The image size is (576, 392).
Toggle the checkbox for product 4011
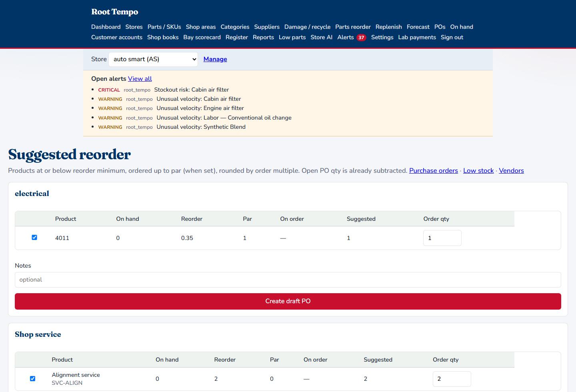pyautogui.click(x=34, y=238)
